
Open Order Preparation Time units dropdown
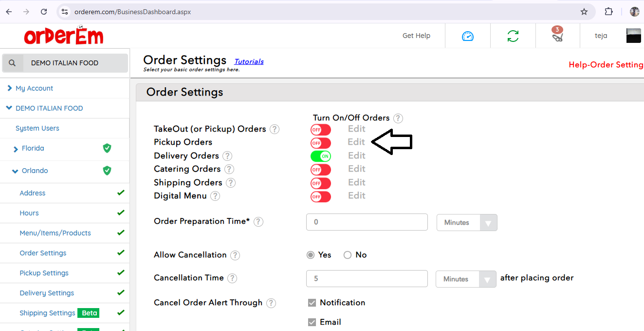pos(467,223)
